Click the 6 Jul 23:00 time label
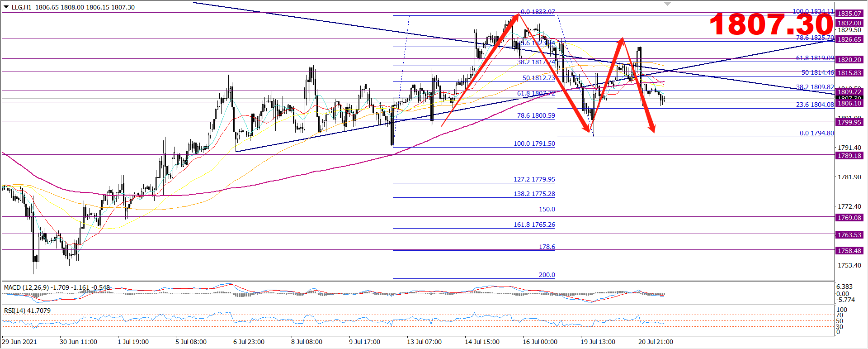This screenshot has width=868, height=349. 249,342
